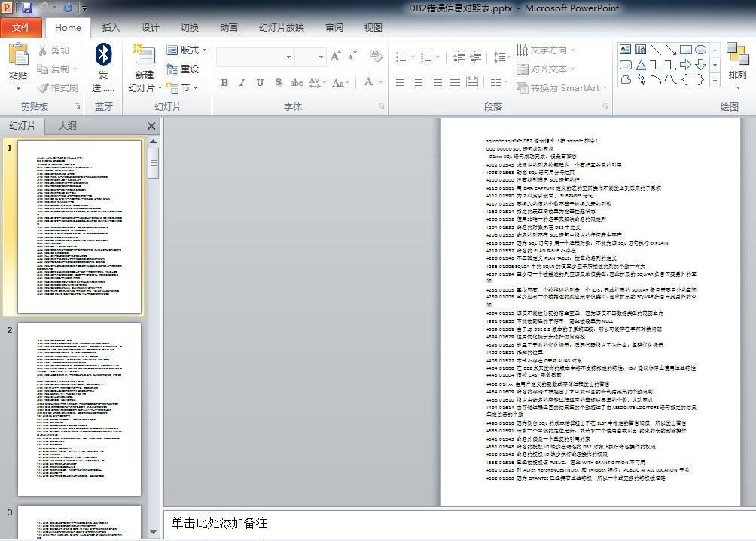Select the oval shape

click(701, 49)
